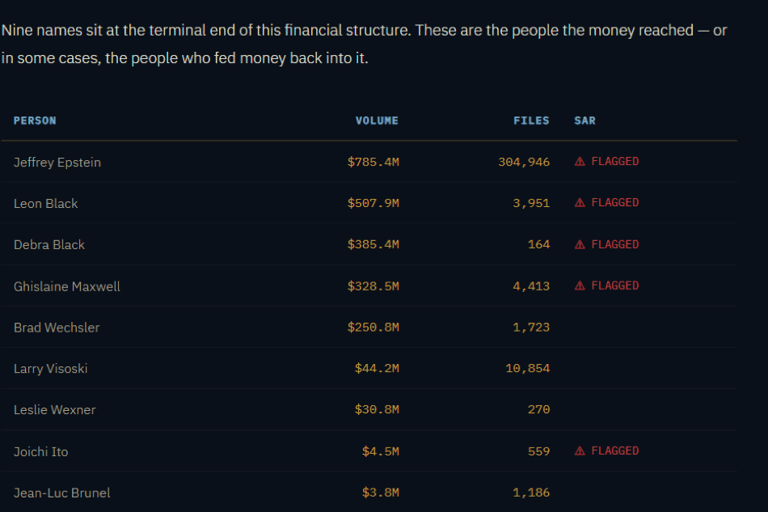Select the Brad Wechsler row name
The image size is (768, 512).
(57, 327)
